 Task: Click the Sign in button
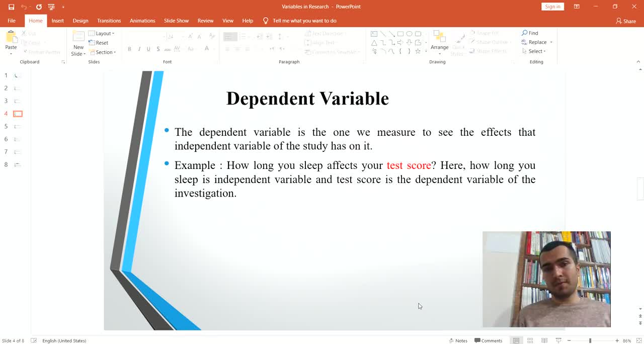click(552, 7)
